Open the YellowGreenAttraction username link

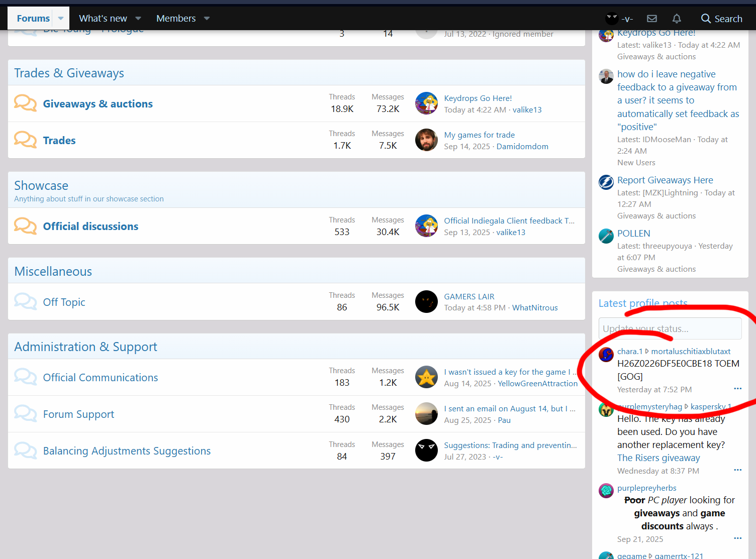click(x=537, y=383)
